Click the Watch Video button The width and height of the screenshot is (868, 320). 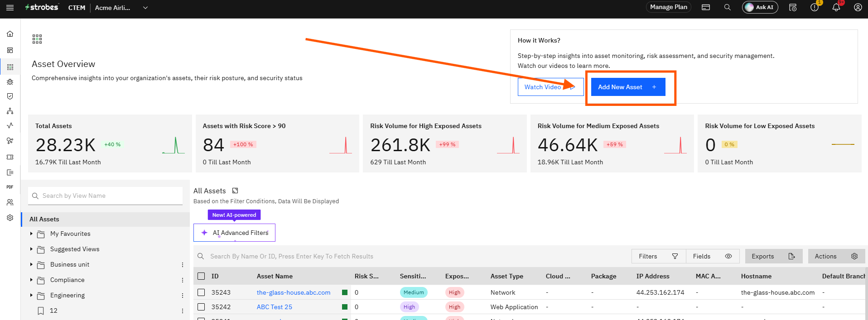click(550, 87)
